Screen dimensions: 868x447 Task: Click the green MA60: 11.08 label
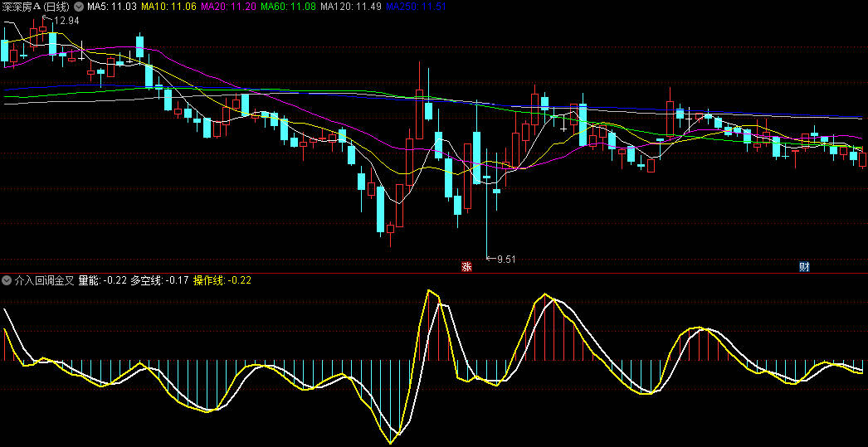289,7
